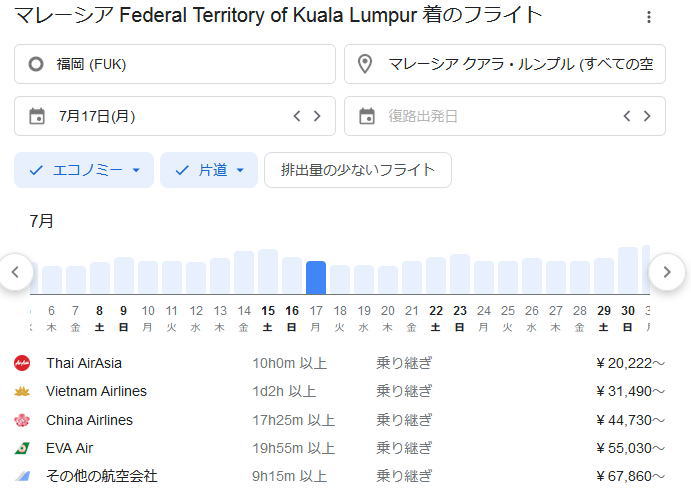This screenshot has height=503, width=691.
Task: Go to next return date
Action: [x=647, y=116]
